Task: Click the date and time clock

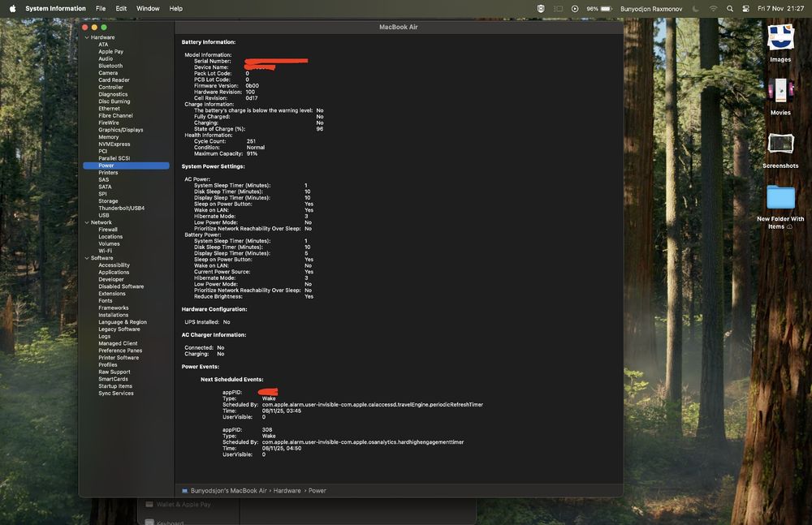Action: point(780,8)
